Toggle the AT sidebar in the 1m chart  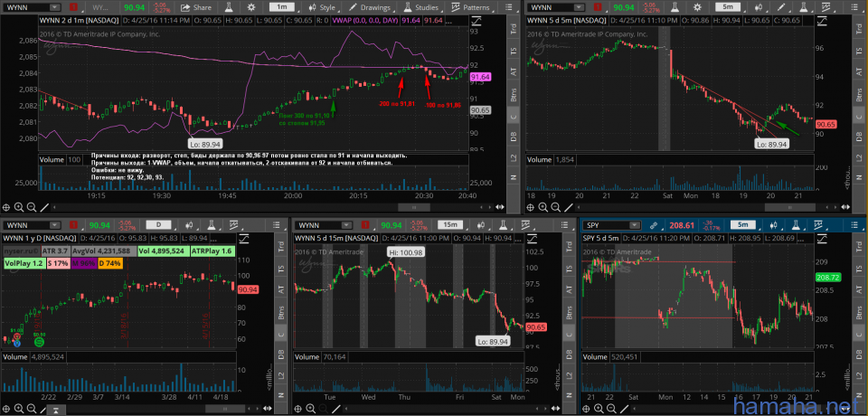click(x=514, y=71)
